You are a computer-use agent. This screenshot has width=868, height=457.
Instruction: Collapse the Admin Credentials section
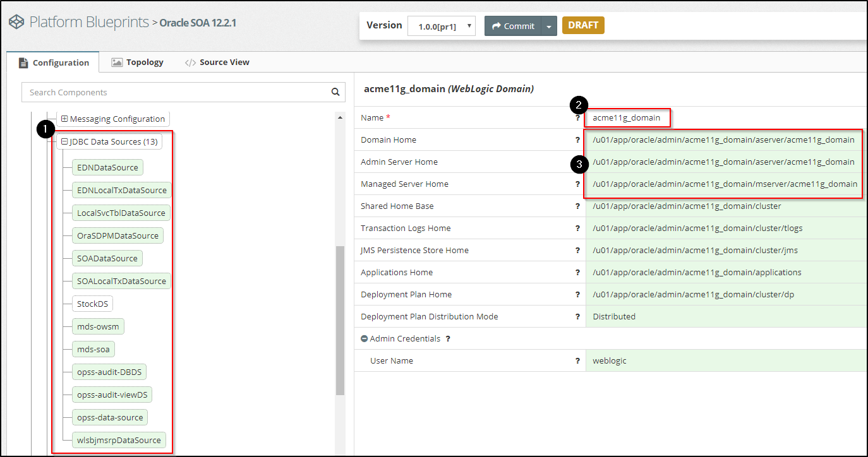pos(365,339)
